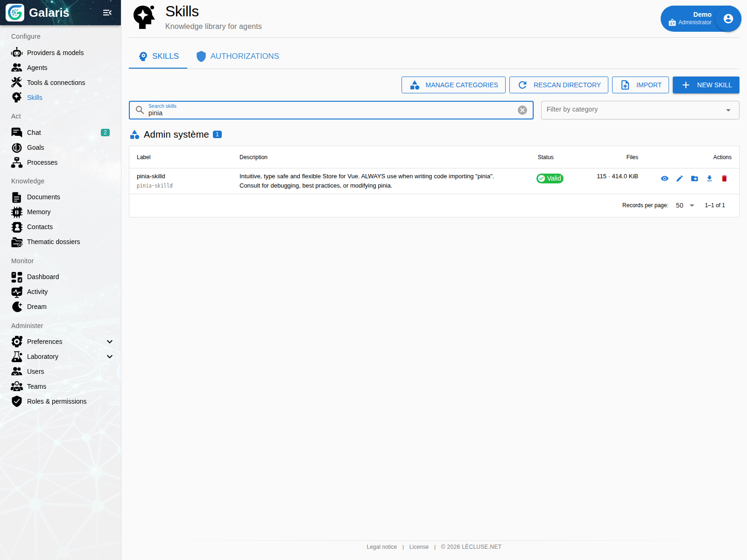Go to the Thematic dossiers label
Screen dimensions: 747x560
[54, 242]
